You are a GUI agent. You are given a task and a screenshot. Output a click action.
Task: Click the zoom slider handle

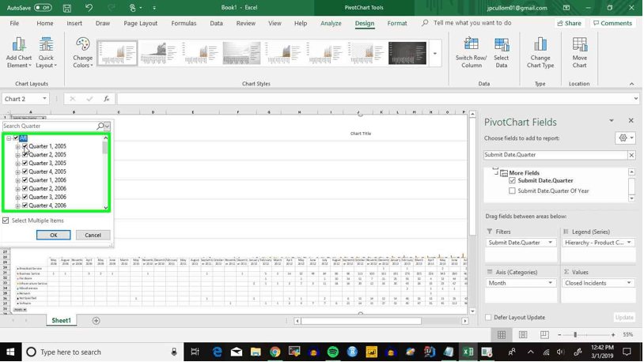(575, 335)
